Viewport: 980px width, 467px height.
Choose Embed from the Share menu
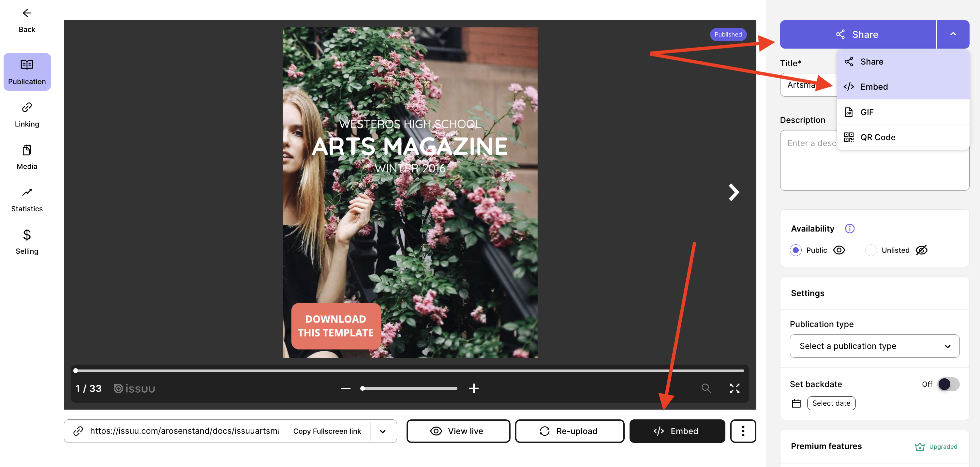pyautogui.click(x=874, y=86)
